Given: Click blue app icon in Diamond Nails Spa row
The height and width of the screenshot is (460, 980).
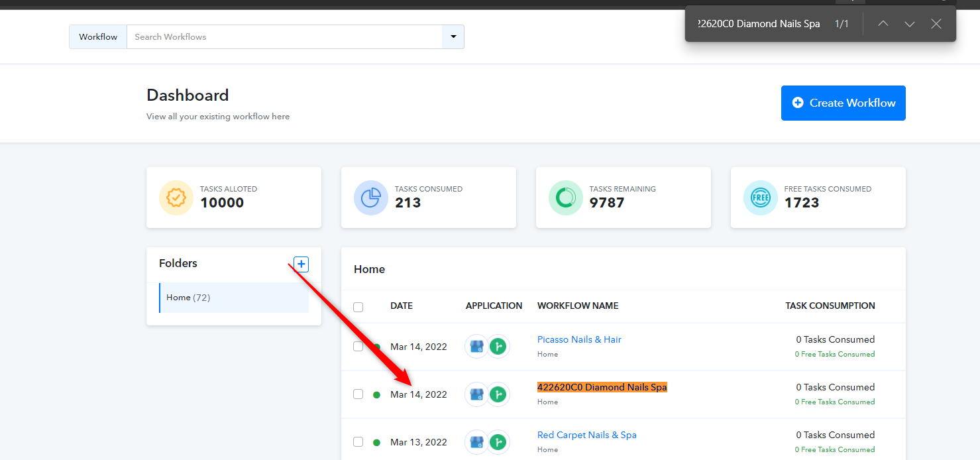Looking at the screenshot, I should coord(476,394).
